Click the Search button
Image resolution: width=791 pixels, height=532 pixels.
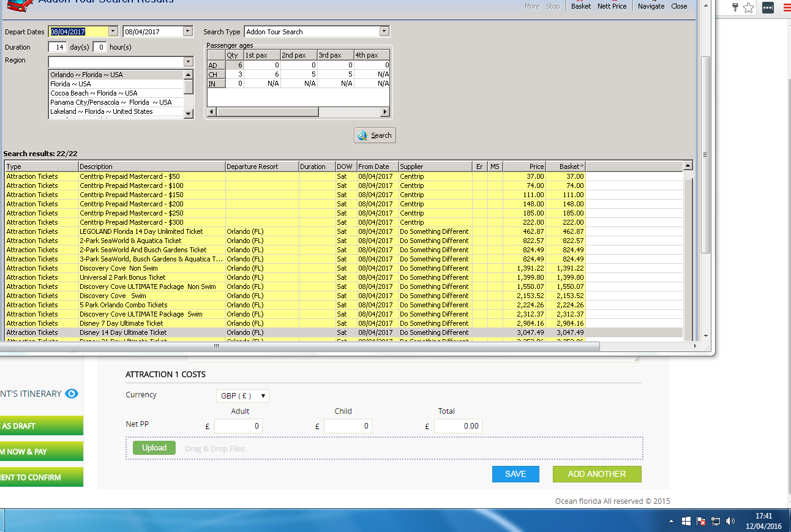(375, 135)
